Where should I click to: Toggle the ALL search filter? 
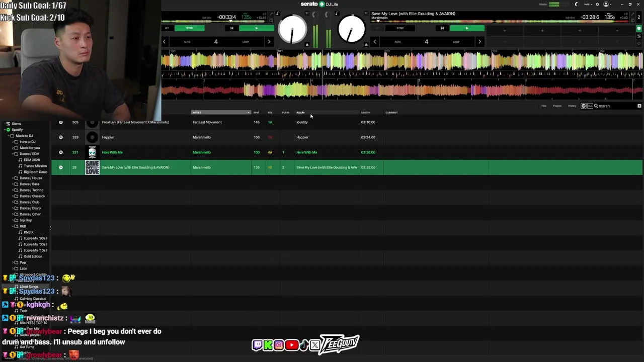tap(590, 106)
